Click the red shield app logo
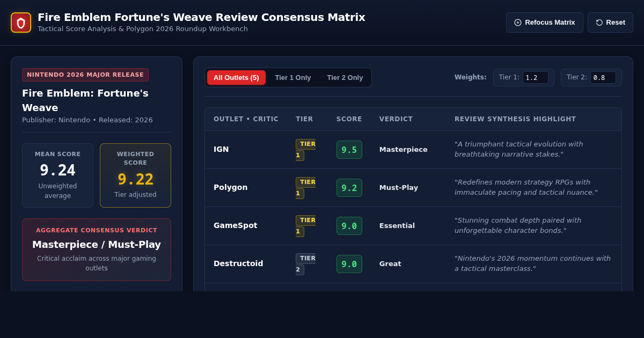Screen dimensions: 644x338 (x=21, y=23)
